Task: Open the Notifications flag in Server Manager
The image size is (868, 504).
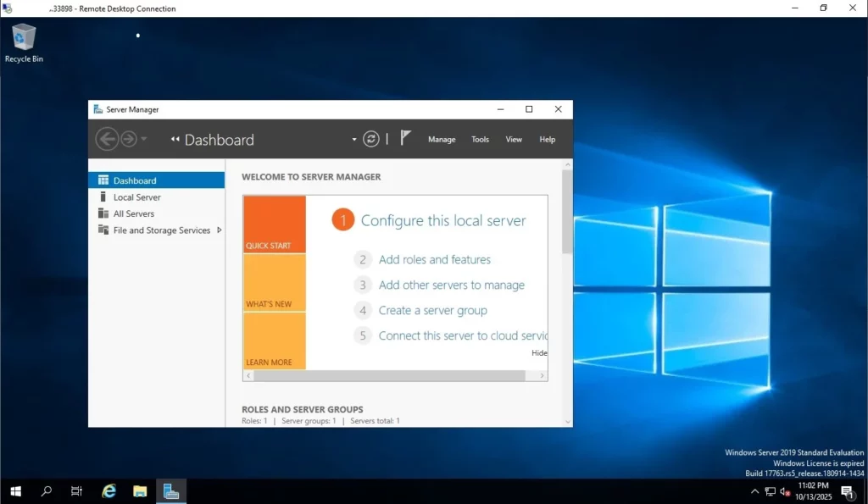Action: [404, 137]
